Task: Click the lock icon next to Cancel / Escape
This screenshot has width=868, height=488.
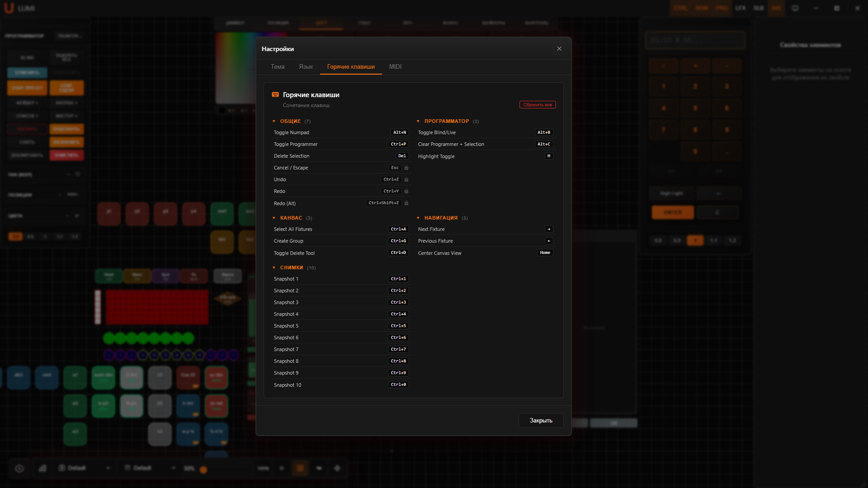Action: [x=406, y=168]
